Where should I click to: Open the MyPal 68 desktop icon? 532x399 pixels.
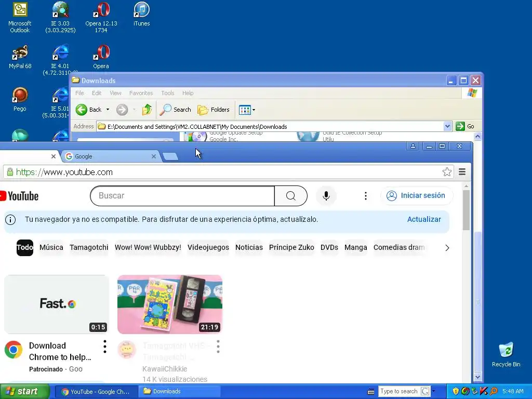[20, 57]
